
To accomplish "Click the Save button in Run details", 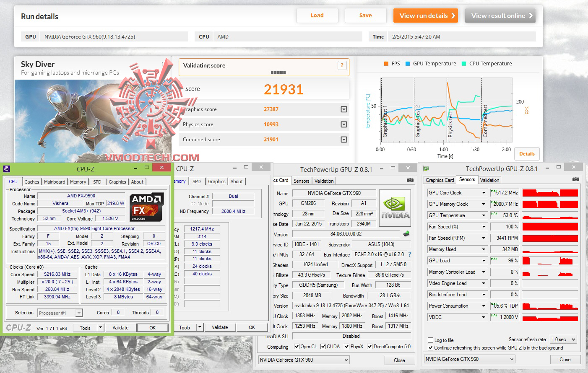I will 365,16.
